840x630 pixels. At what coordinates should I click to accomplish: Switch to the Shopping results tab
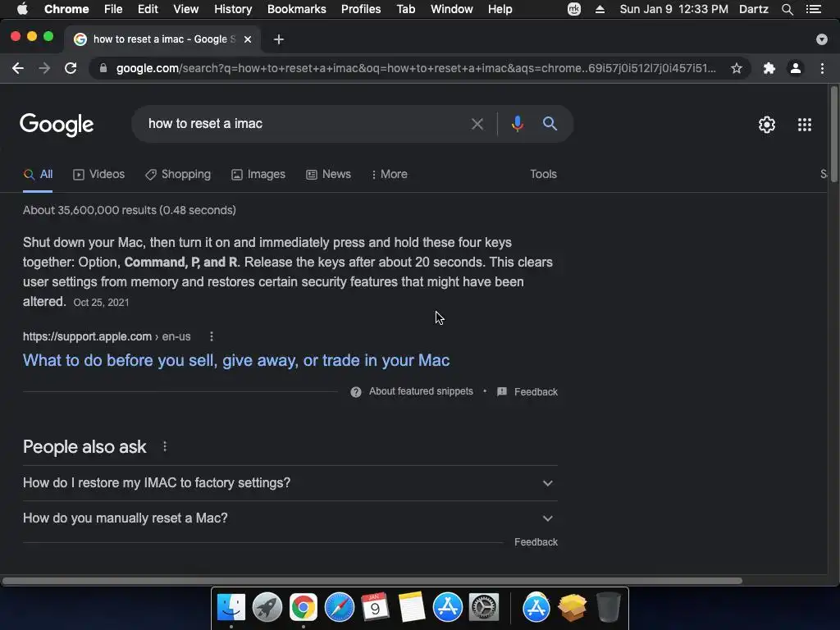[178, 174]
